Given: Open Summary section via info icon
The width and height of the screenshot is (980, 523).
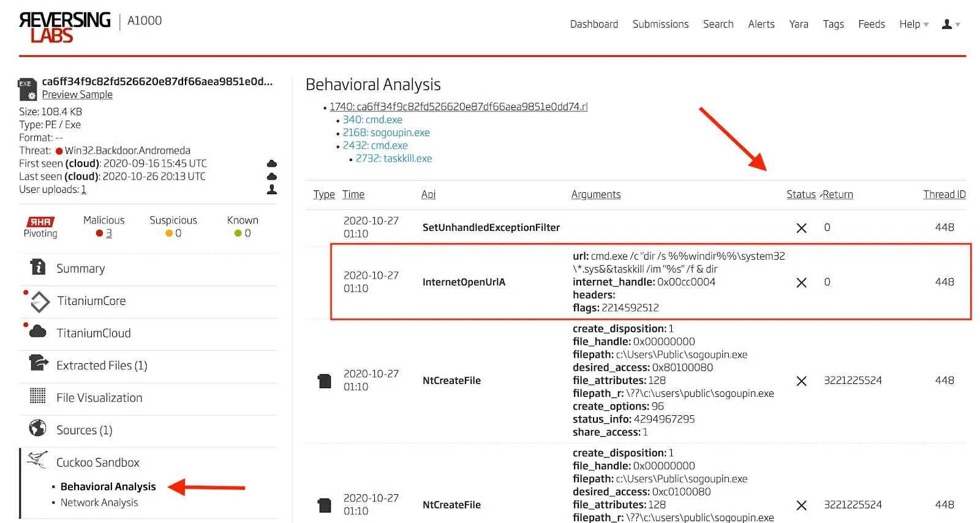Looking at the screenshot, I should tap(38, 268).
